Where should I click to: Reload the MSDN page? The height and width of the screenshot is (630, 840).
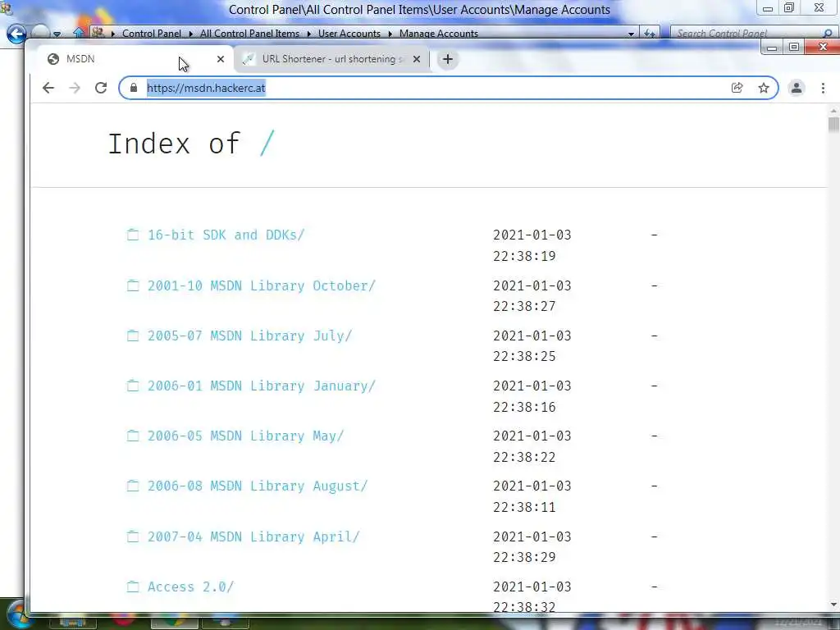pos(101,88)
